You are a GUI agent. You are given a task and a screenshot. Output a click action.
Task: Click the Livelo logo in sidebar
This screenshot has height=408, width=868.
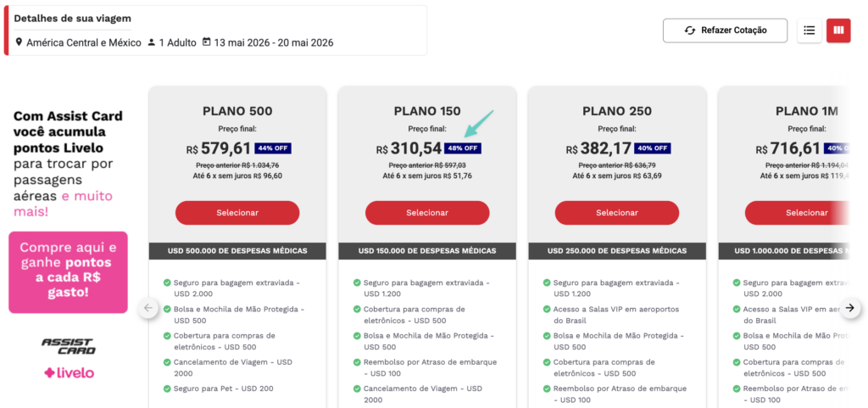(x=69, y=372)
